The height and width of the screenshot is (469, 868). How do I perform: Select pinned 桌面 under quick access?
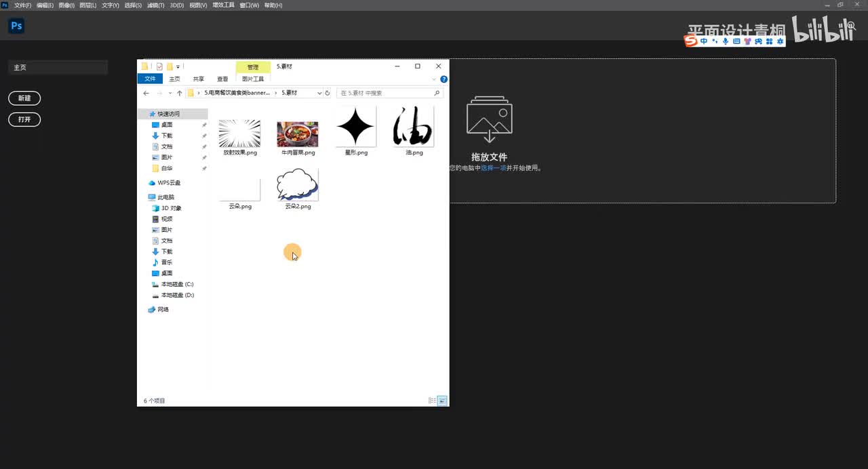[167, 125]
